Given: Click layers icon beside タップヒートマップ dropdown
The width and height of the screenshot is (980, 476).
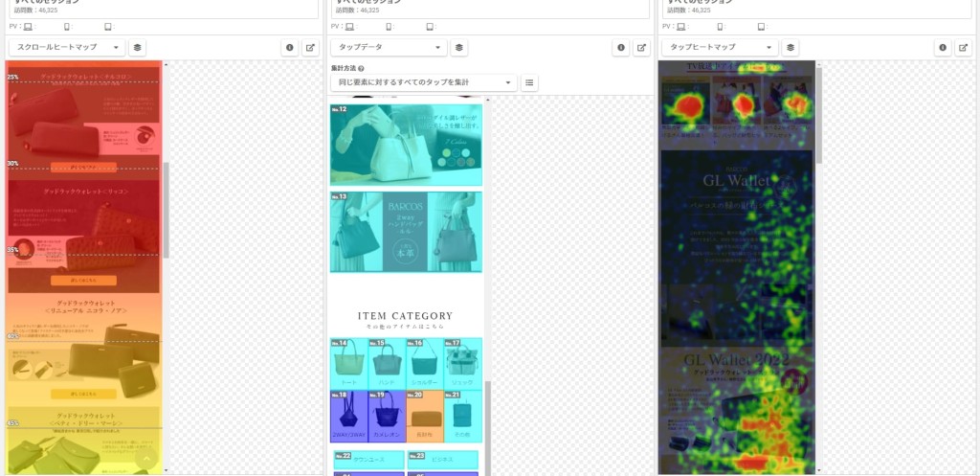Looking at the screenshot, I should (790, 48).
